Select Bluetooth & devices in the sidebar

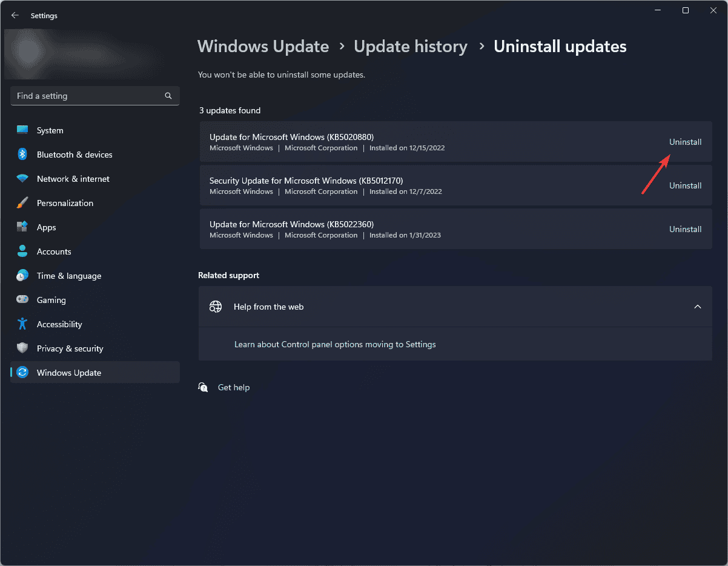coord(74,155)
